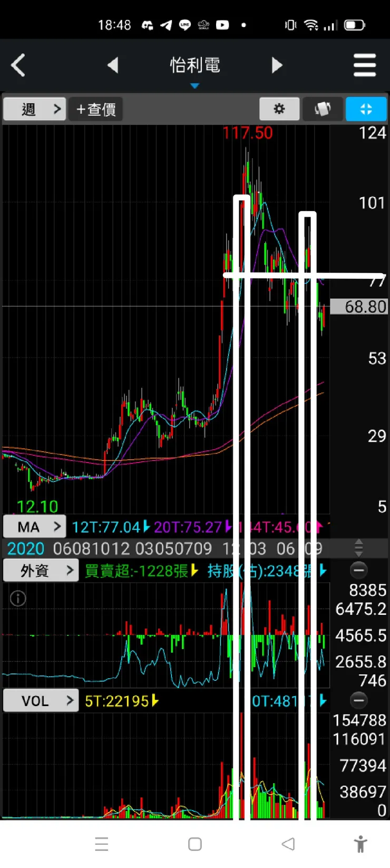Collapse VOL panel with minus button

click(359, 700)
